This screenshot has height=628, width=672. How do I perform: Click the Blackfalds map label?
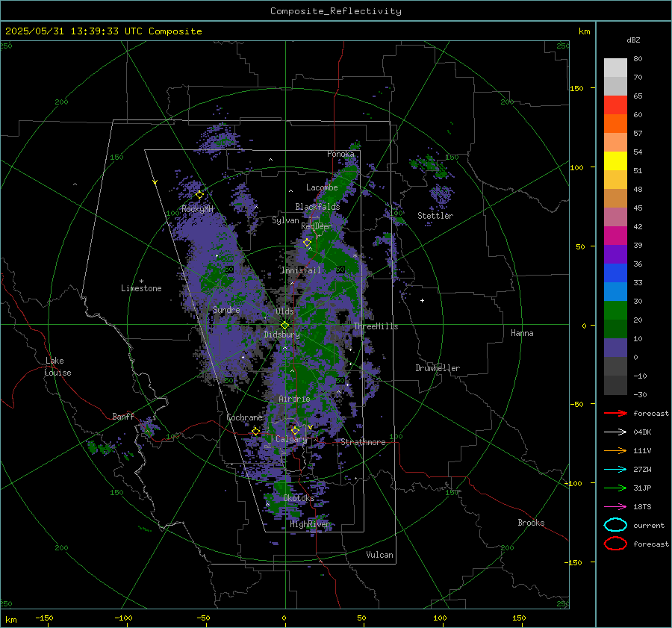click(317, 207)
